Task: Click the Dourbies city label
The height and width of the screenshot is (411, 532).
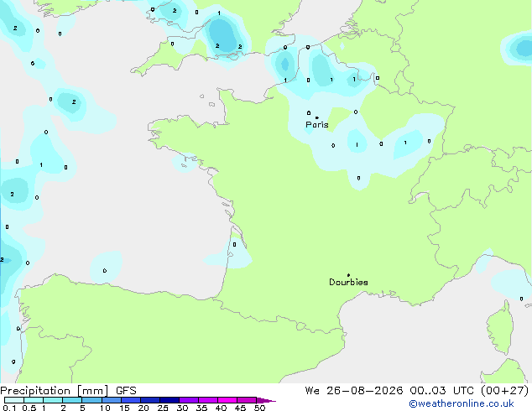Action: click(348, 282)
